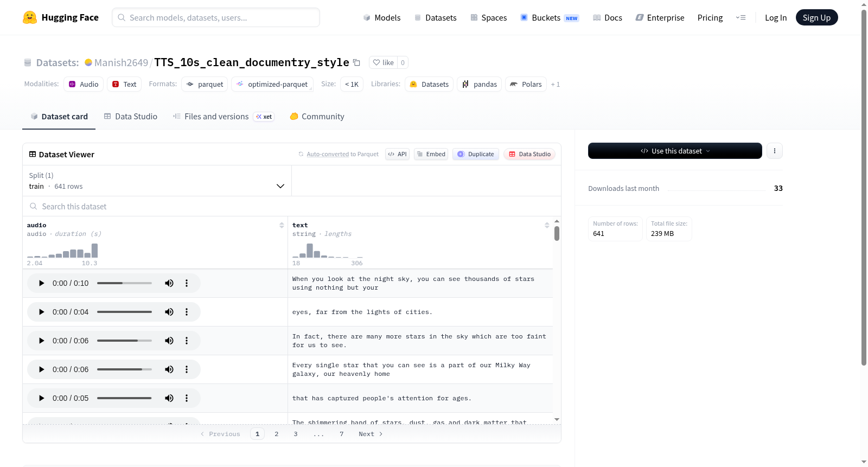868x467 pixels.
Task: Click the Sign Up button
Action: pos(816,17)
